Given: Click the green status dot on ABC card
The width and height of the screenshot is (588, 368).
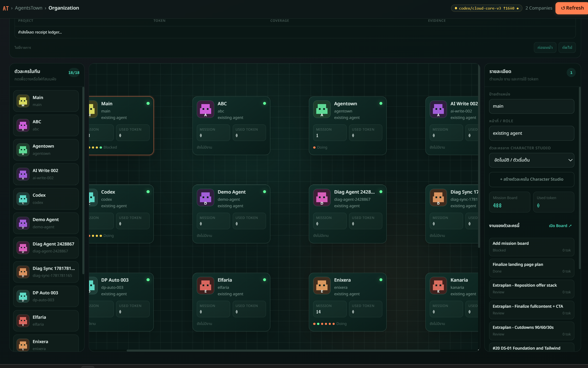Looking at the screenshot, I should pos(264,103).
